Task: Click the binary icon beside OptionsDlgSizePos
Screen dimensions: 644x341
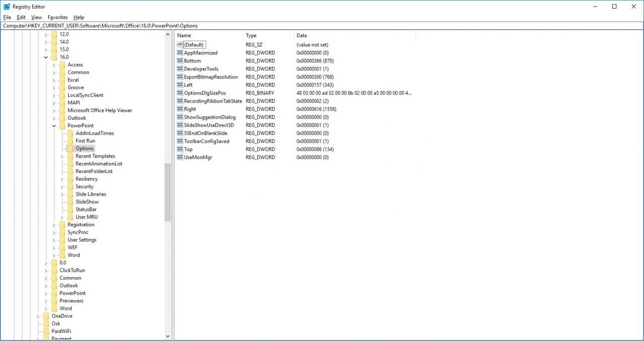Action: coord(180,93)
